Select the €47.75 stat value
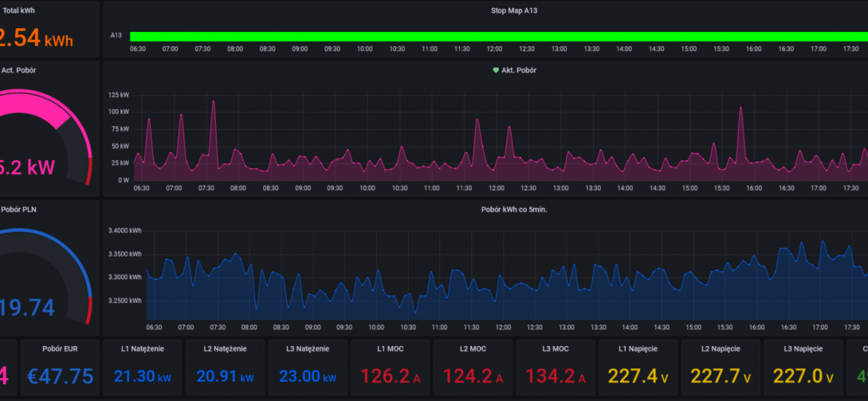This screenshot has width=868, height=401. point(61,376)
